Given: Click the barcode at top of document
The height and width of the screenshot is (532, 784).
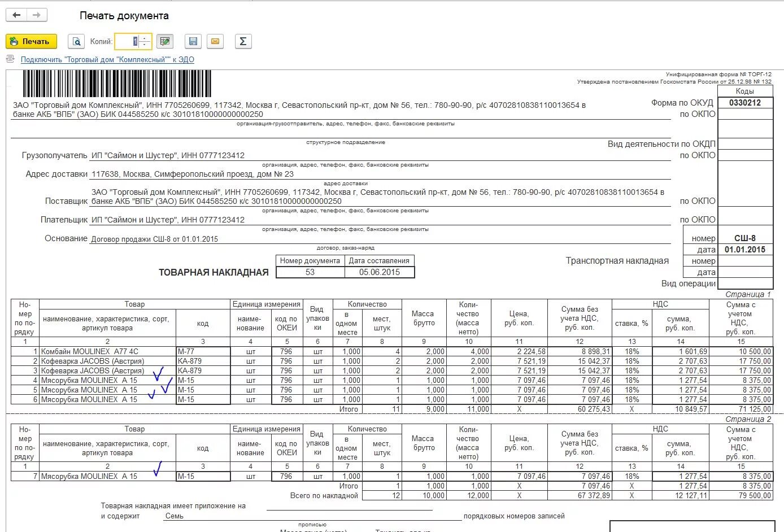Looking at the screenshot, I should pos(117,84).
